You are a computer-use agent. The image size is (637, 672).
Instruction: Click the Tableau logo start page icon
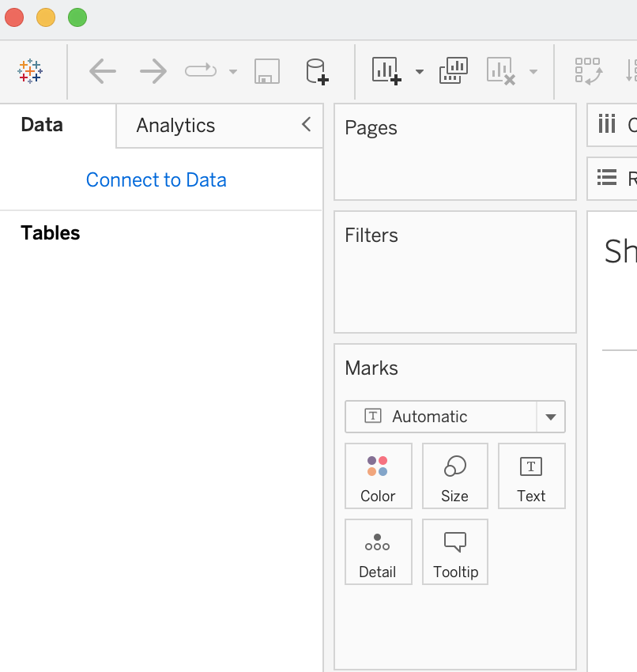point(30,71)
